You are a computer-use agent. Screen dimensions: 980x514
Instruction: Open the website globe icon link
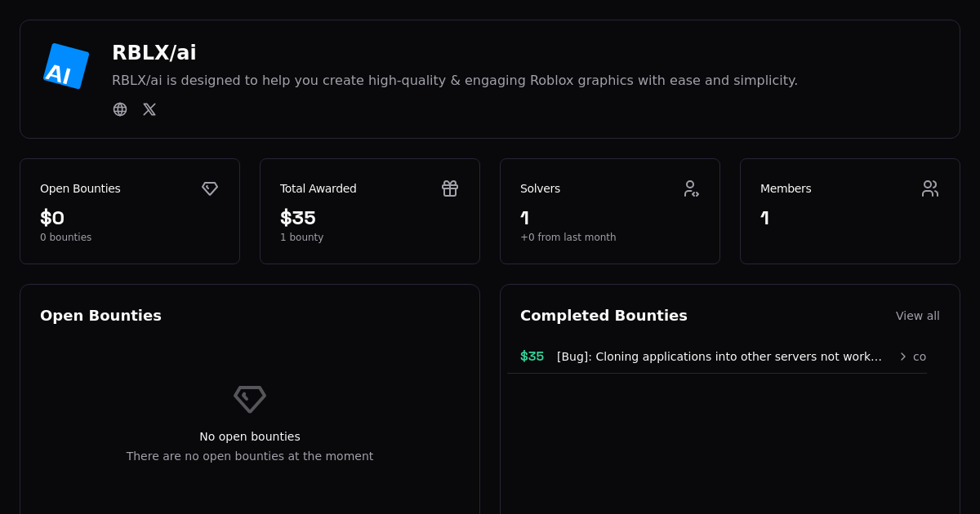click(x=120, y=109)
